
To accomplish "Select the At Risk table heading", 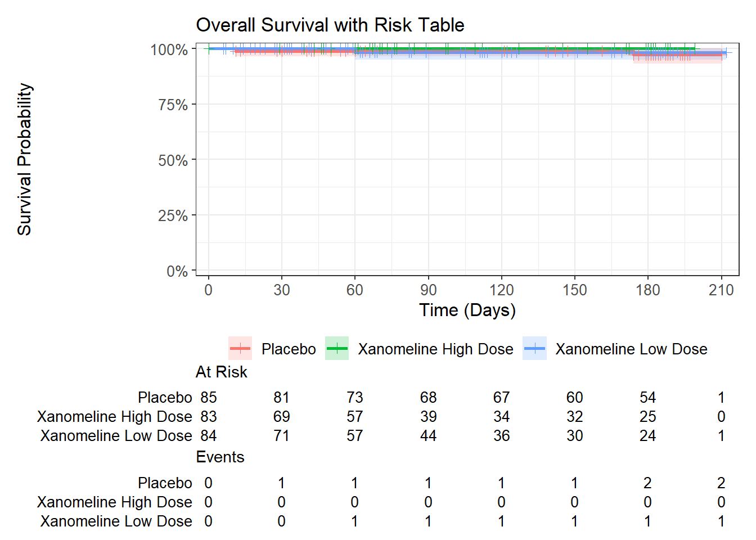I will (x=222, y=372).
